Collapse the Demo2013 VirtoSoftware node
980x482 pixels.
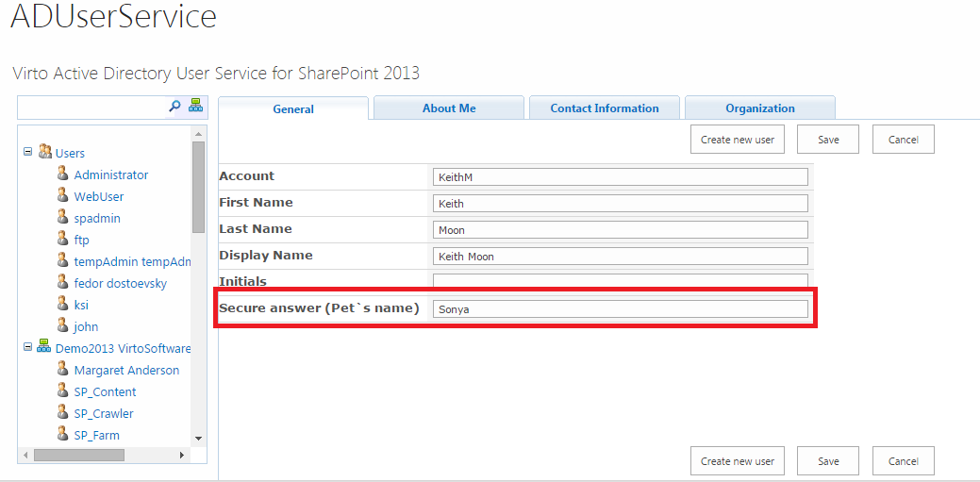tap(28, 348)
